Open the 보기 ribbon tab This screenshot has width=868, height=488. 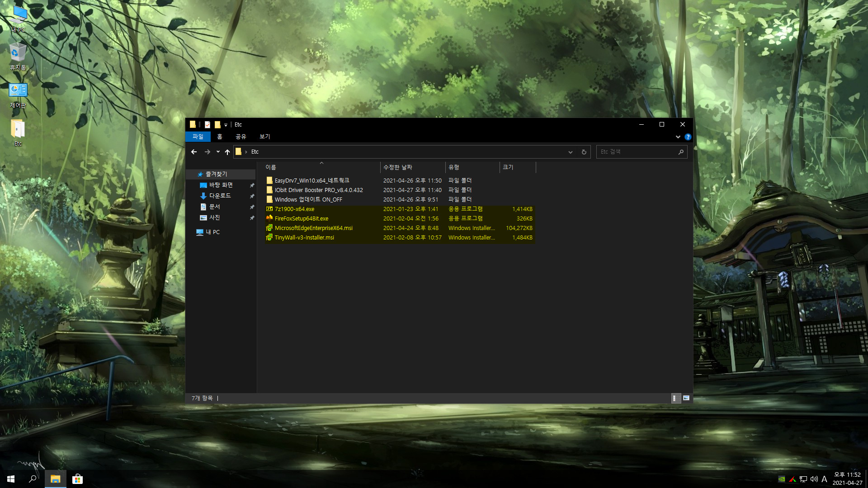point(265,136)
